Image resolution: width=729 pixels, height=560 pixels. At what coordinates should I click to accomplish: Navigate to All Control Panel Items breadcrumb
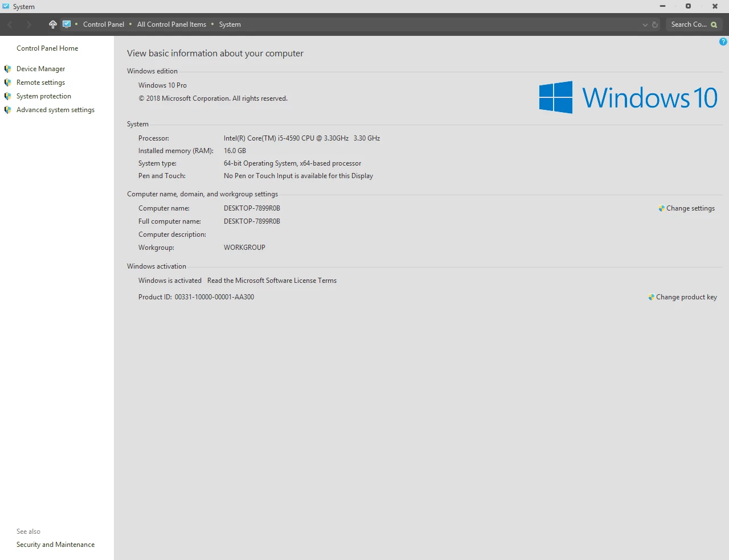[x=171, y=24]
